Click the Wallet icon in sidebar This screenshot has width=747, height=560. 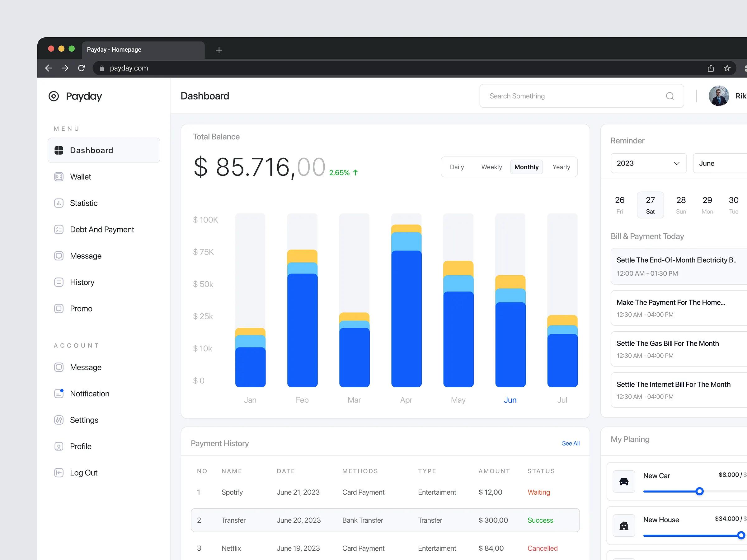(59, 176)
